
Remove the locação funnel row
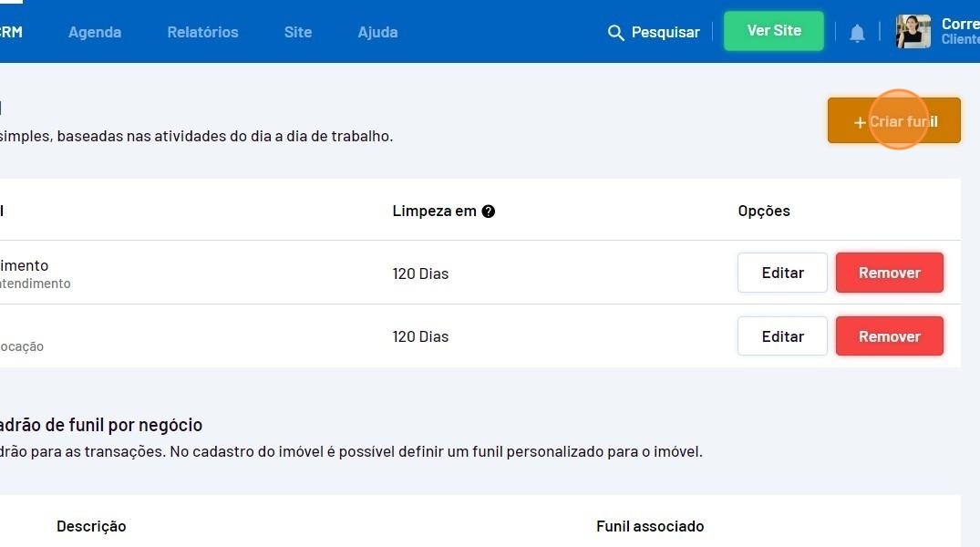point(889,336)
